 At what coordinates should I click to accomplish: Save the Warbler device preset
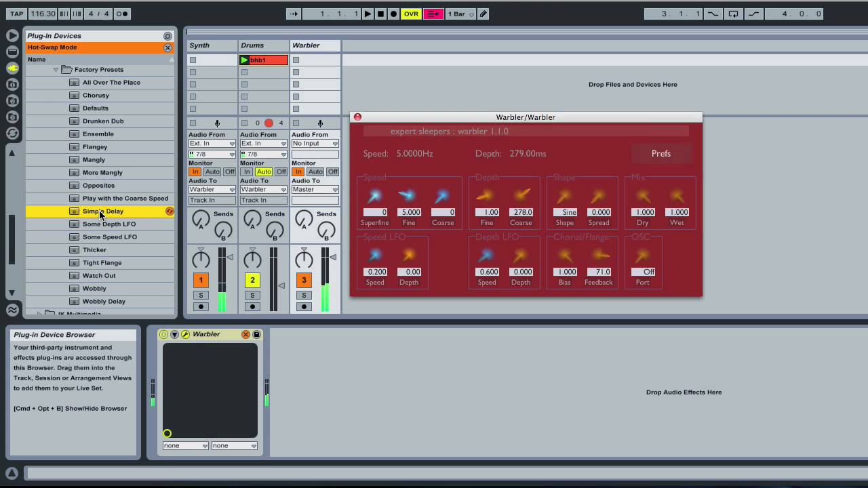click(x=256, y=335)
